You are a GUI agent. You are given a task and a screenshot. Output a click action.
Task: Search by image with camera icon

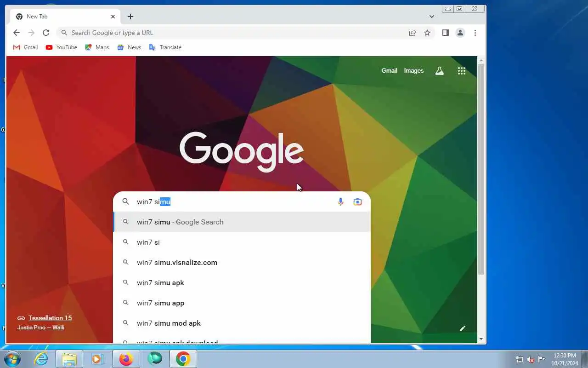(x=357, y=201)
